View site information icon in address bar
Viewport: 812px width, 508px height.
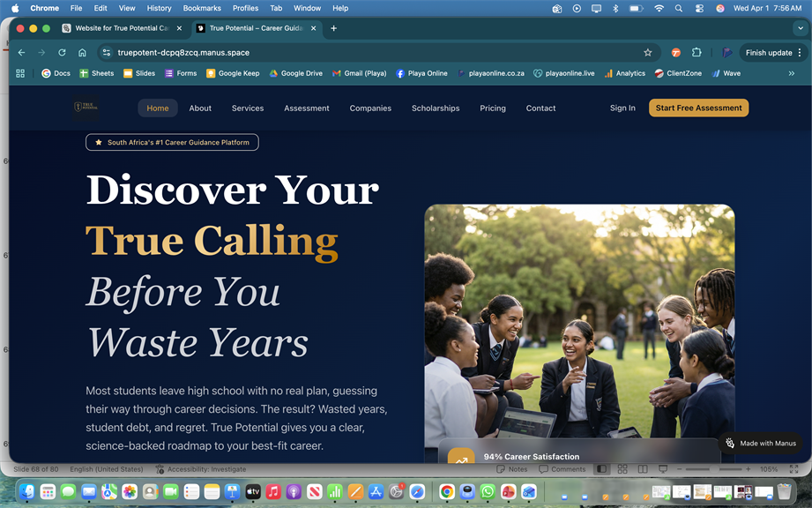coord(107,52)
